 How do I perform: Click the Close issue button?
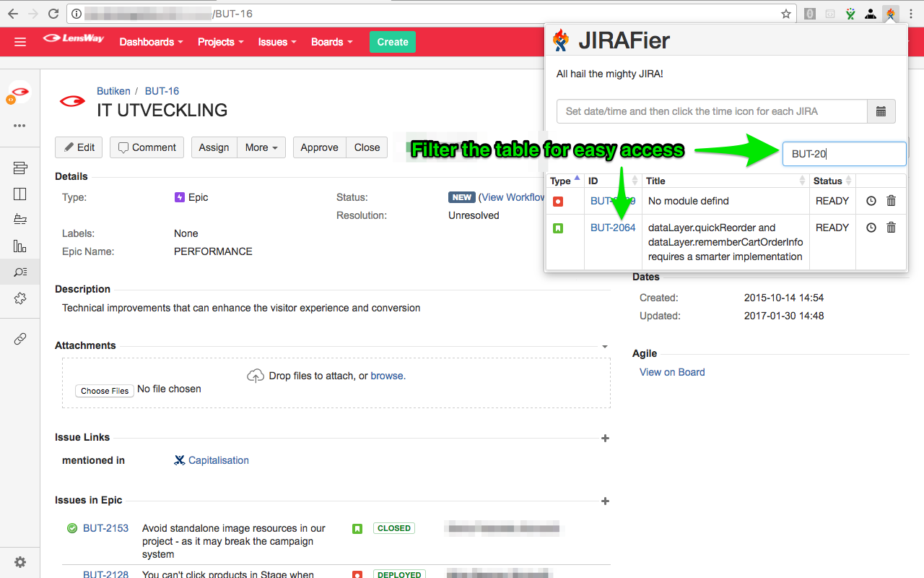(x=367, y=147)
